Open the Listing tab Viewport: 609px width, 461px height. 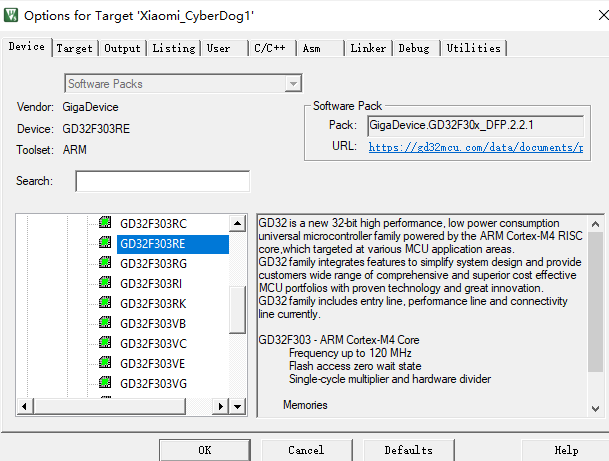174,49
